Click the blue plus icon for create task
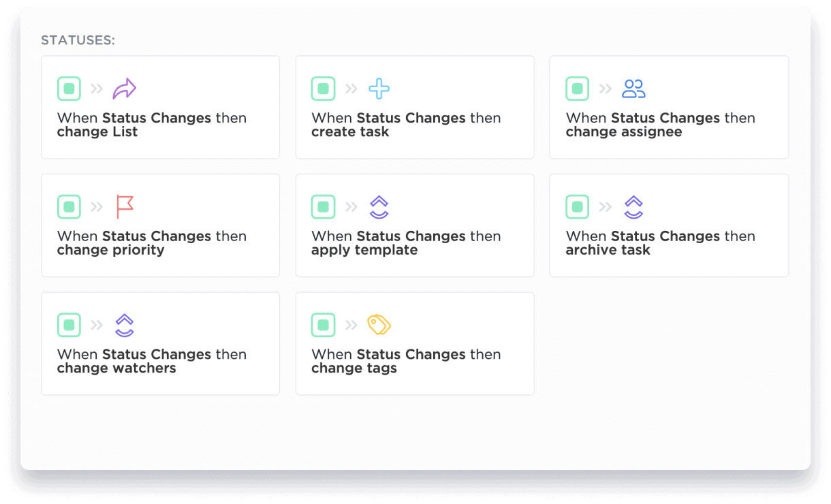831x504 pixels. [x=379, y=88]
